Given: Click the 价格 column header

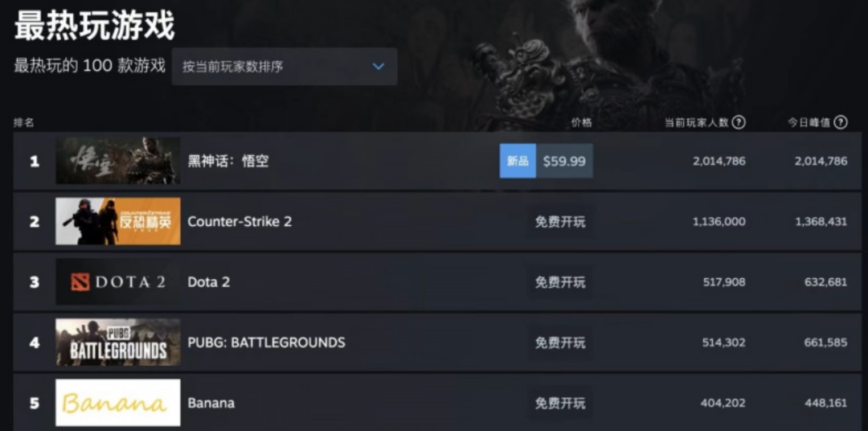Looking at the screenshot, I should click(x=582, y=122).
